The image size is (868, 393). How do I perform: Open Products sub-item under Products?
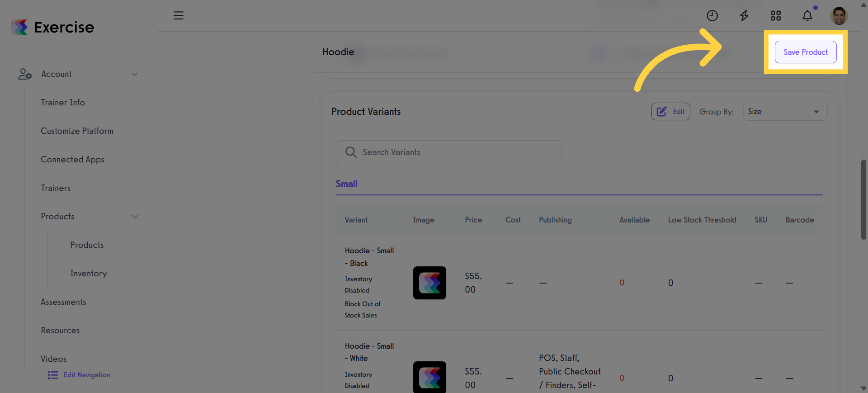click(87, 245)
